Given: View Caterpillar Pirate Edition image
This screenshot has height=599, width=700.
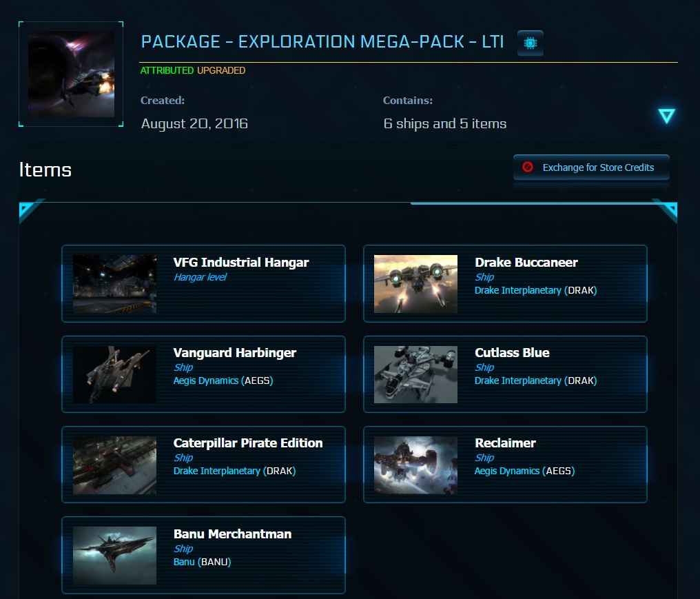Looking at the screenshot, I should (x=114, y=465).
